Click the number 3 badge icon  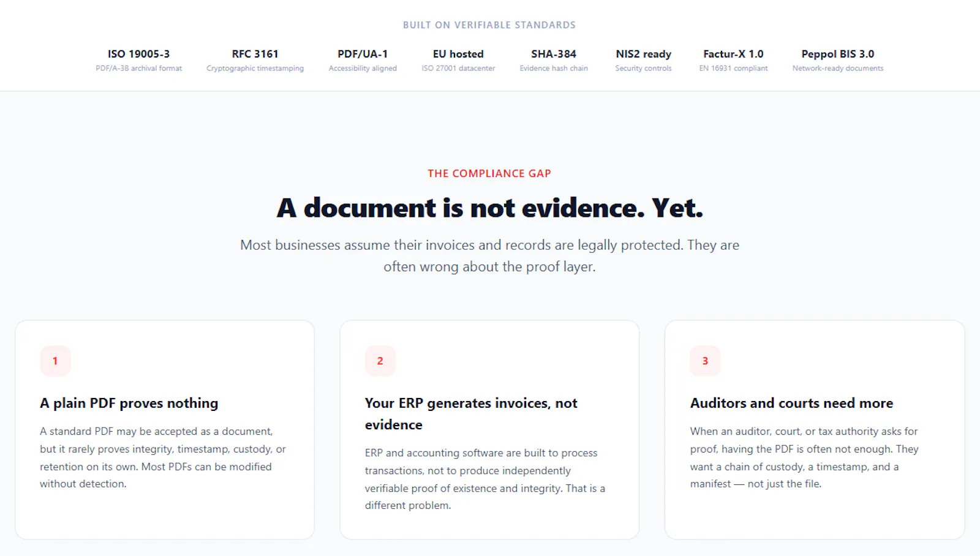pyautogui.click(x=705, y=361)
